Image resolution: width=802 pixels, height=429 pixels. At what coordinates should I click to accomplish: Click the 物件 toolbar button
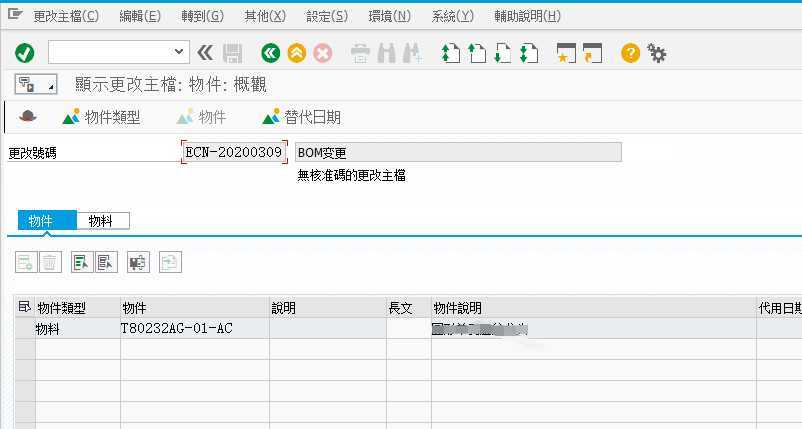201,117
